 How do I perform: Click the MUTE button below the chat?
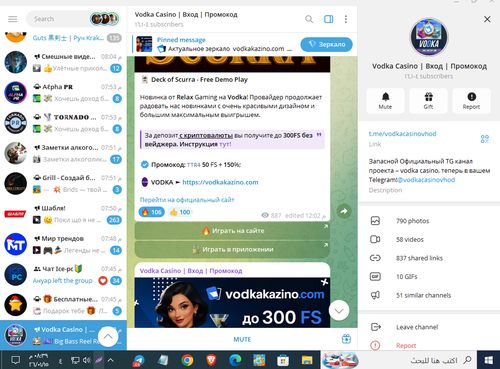click(242, 339)
